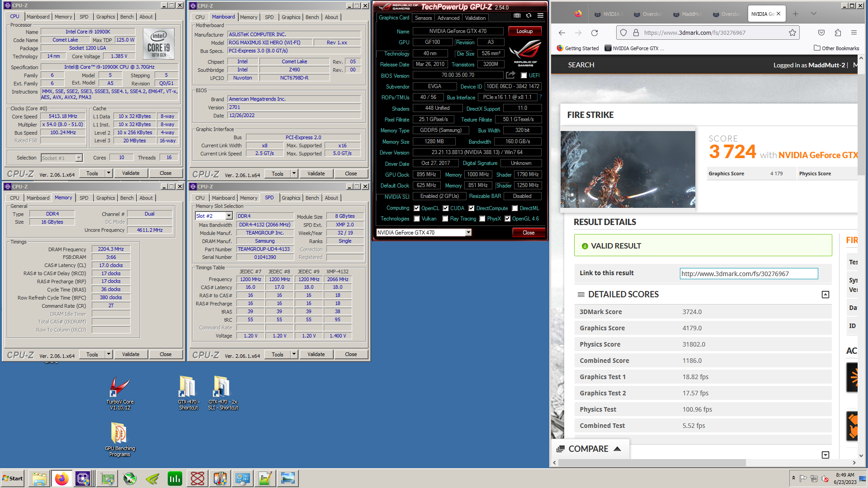Image resolution: width=868 pixels, height=488 pixels.
Task: Click the browser horizontal scrollbar
Action: point(652,463)
